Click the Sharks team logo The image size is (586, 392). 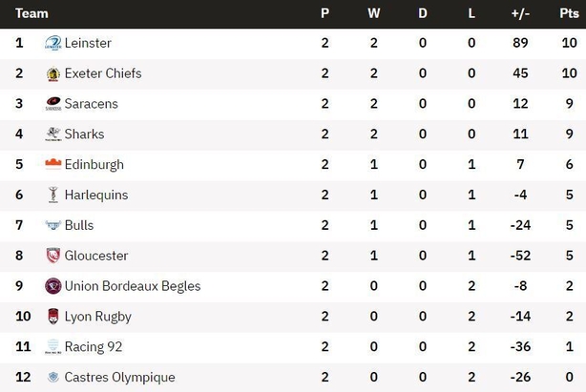53,134
